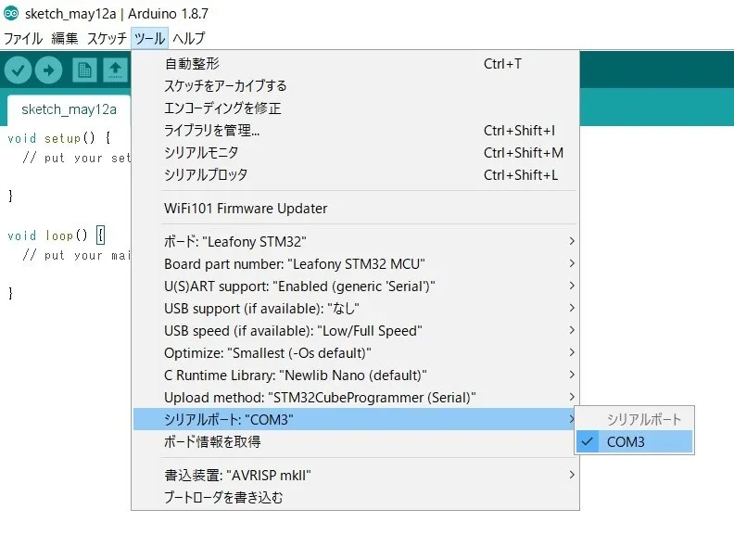This screenshot has height=560, width=734.
Task: Choose シリアルモニタ from the tools menu
Action: tap(201, 153)
